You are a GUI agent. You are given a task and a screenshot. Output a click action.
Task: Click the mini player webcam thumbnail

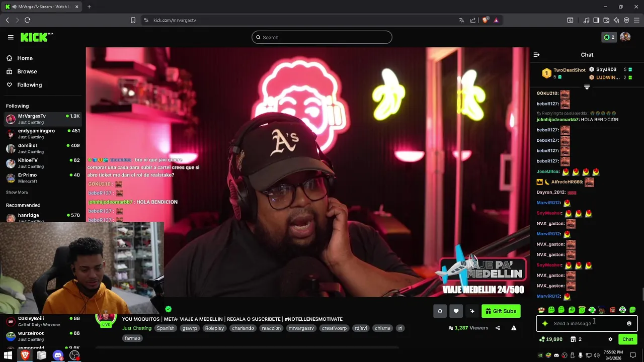point(82,268)
